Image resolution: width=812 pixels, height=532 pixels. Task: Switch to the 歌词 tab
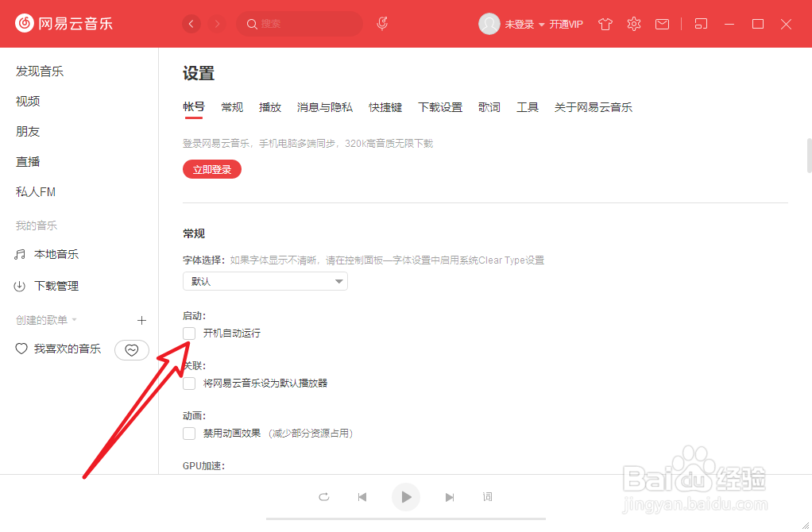click(x=489, y=107)
